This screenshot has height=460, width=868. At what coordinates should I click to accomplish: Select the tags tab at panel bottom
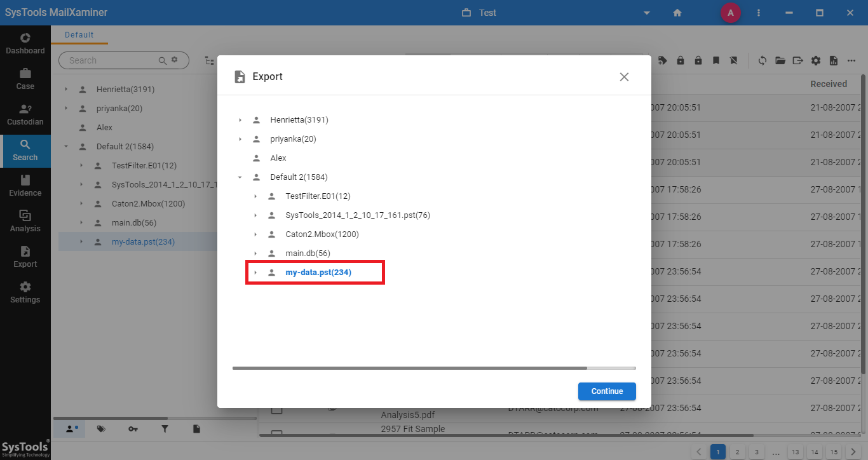pyautogui.click(x=101, y=430)
